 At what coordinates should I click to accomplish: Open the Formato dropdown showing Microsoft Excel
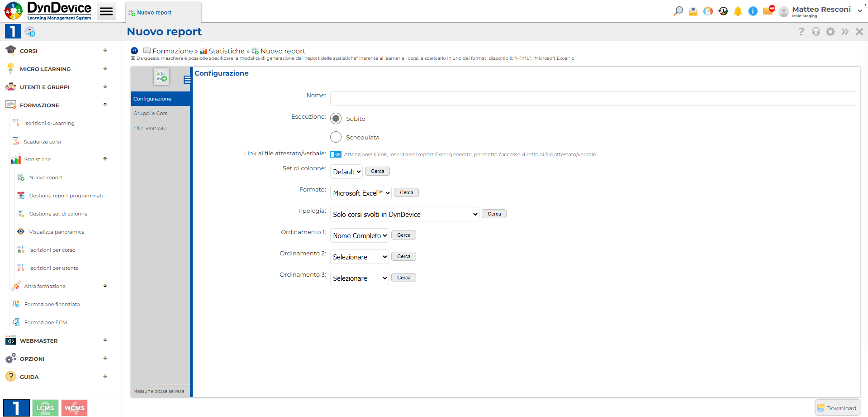point(360,193)
